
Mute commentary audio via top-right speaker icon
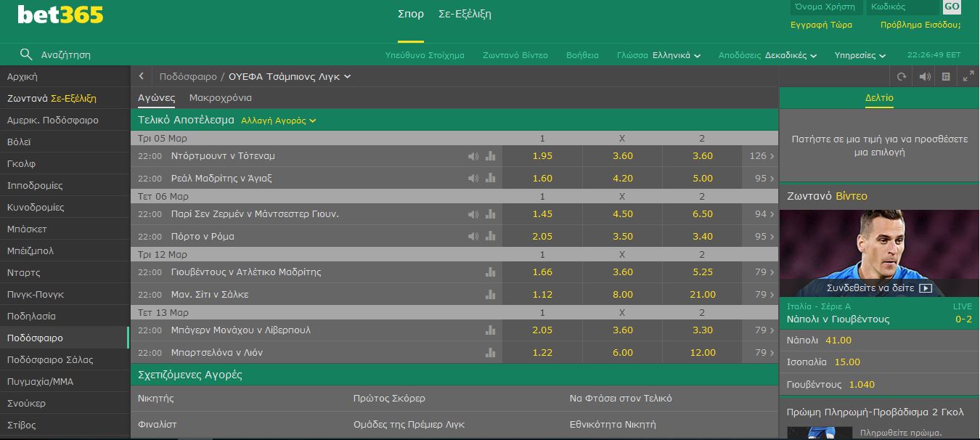coord(923,75)
